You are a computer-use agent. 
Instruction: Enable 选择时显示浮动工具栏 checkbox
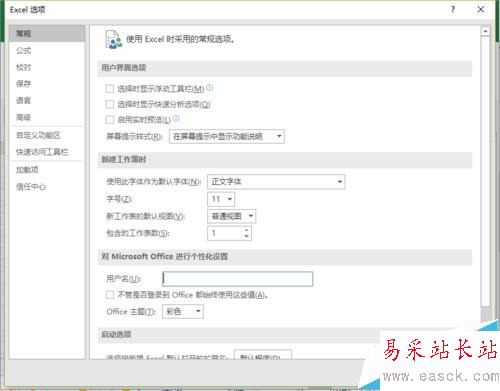tap(109, 89)
